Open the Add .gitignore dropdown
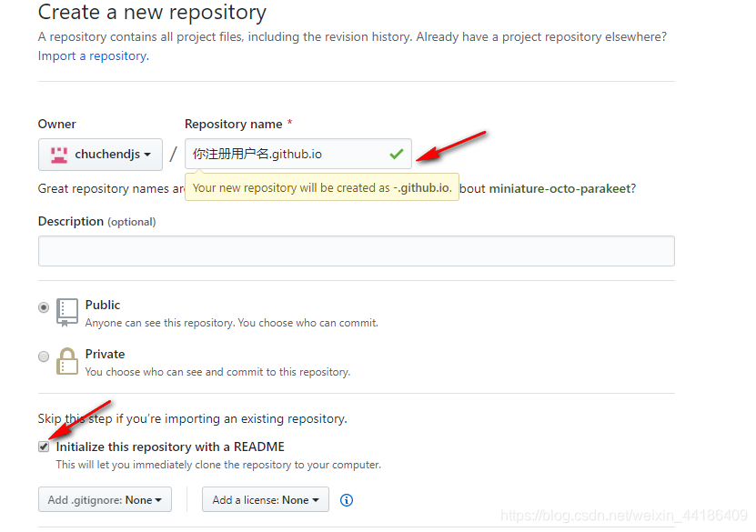 pos(105,499)
